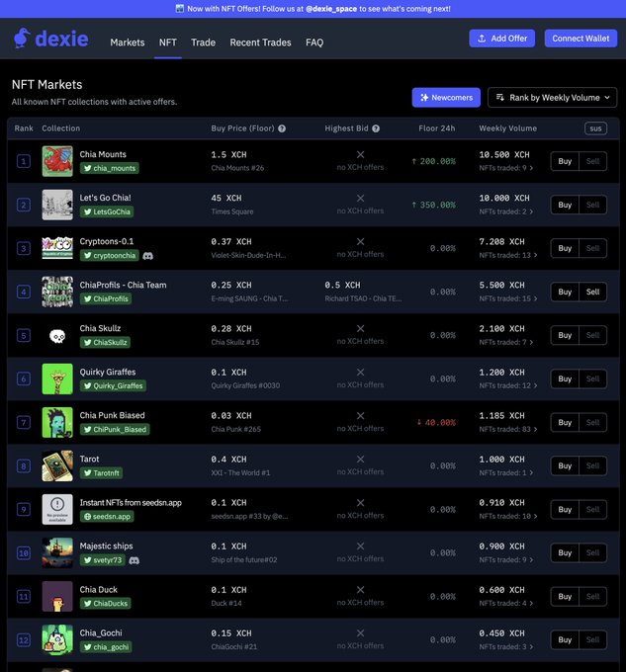Click Weekly Volume column header
This screenshot has height=672, width=626.
[x=507, y=128]
